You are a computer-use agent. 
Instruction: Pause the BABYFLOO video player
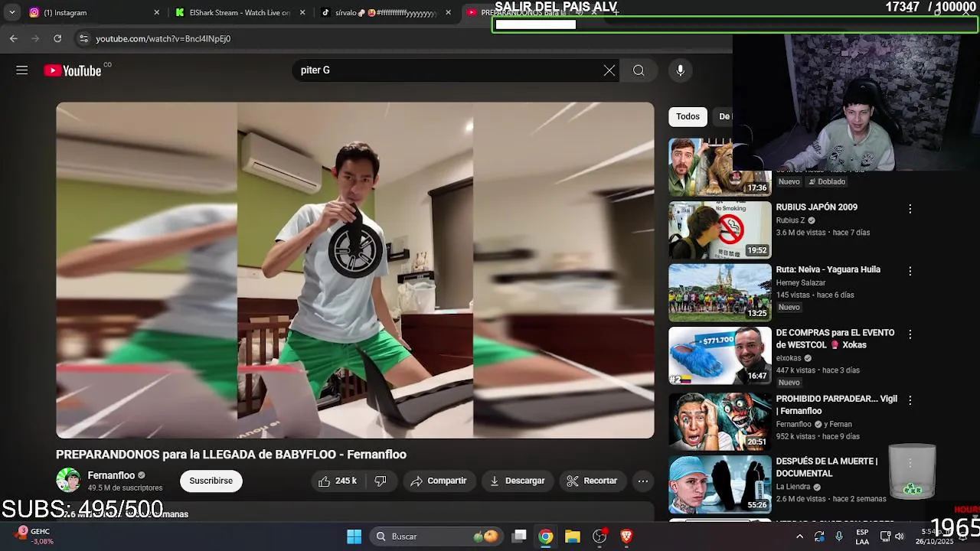click(355, 270)
